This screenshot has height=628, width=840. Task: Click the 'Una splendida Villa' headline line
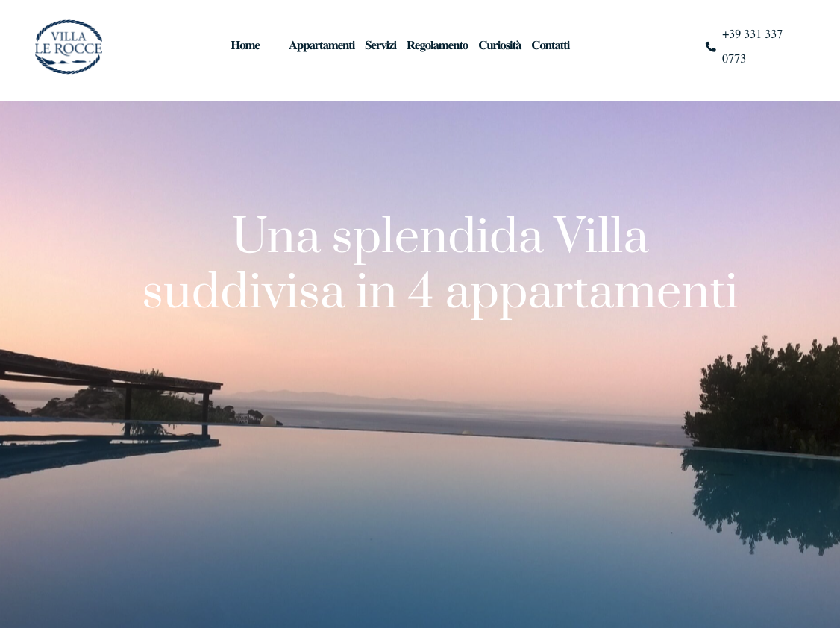click(x=440, y=236)
